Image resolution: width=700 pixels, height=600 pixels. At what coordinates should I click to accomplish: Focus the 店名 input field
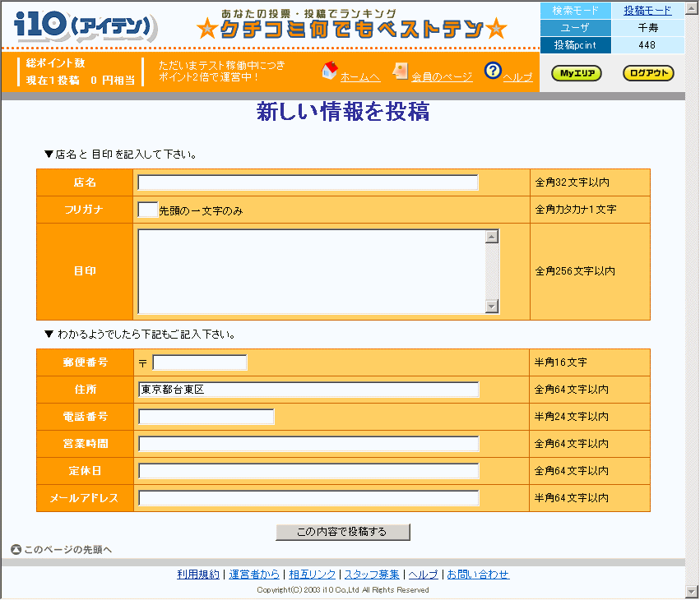(308, 182)
